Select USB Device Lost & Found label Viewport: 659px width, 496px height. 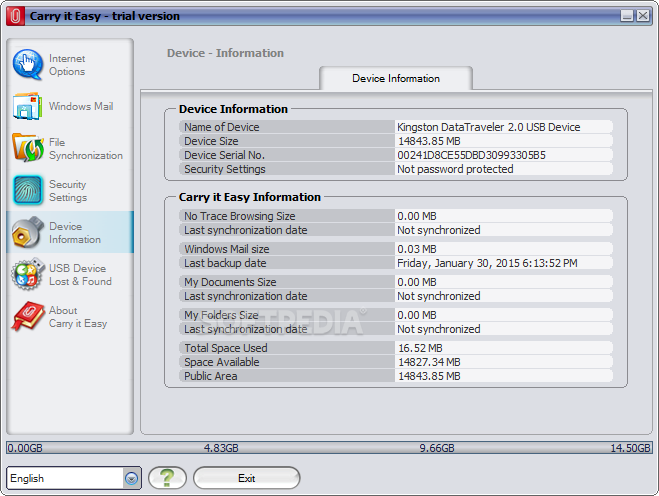[x=80, y=275]
